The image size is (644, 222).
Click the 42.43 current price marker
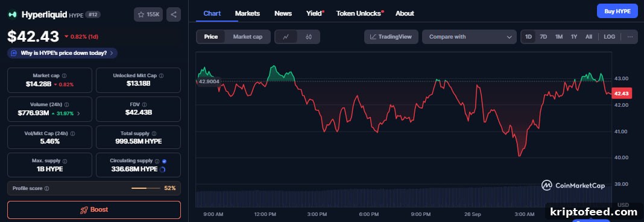click(622, 94)
